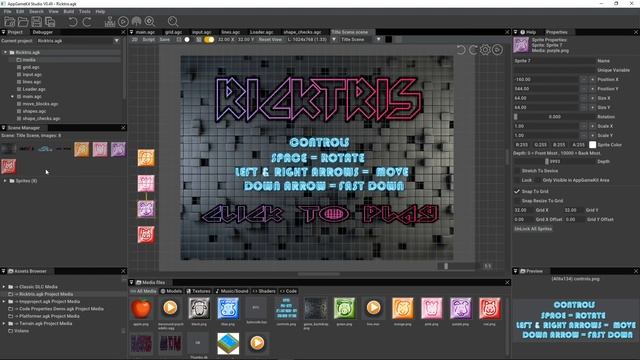This screenshot has width=640, height=360.
Task: Click the scene editor undo arrow icon
Action: [461, 50]
